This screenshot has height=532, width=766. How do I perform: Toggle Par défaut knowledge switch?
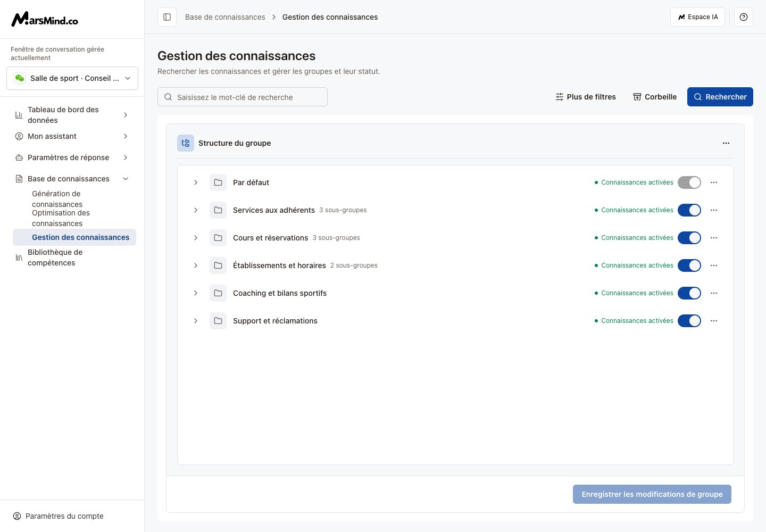click(689, 182)
